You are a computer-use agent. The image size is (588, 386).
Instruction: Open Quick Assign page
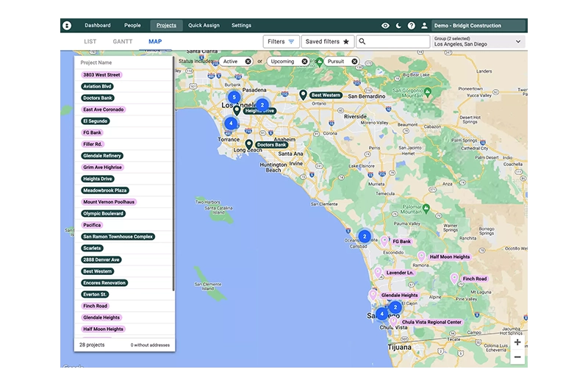coord(204,26)
